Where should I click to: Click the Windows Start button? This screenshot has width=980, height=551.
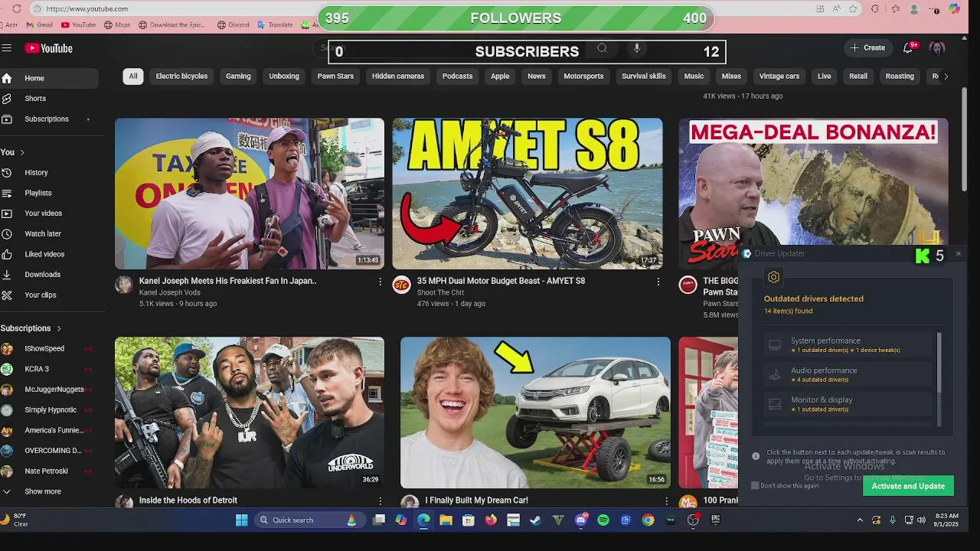coord(242,520)
